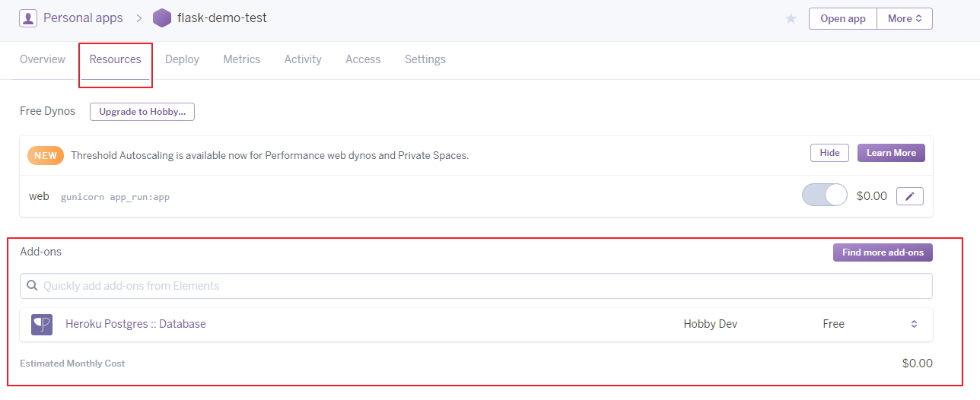
Task: Toggle the web dyno switch
Action: tap(825, 195)
